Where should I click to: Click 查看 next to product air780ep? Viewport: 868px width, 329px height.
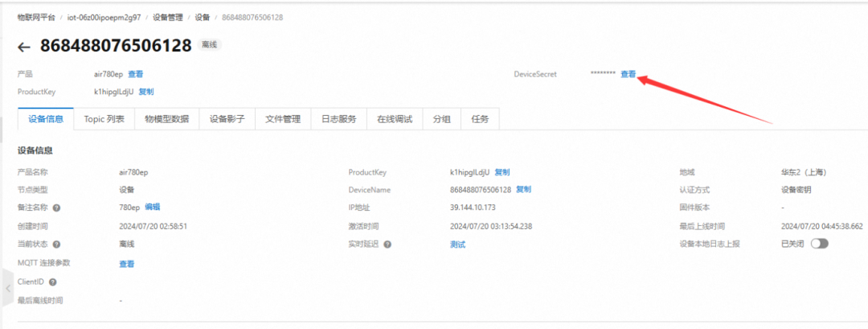click(136, 74)
